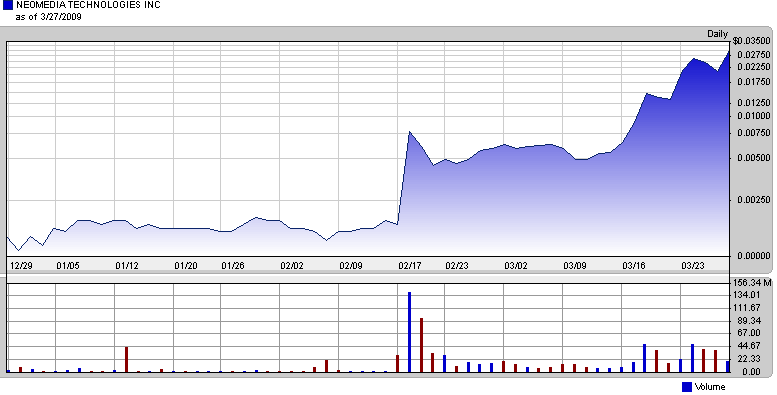This screenshot has height=395, width=777.
Task: Click the price spike peak at 02/17
Action: 409,132
